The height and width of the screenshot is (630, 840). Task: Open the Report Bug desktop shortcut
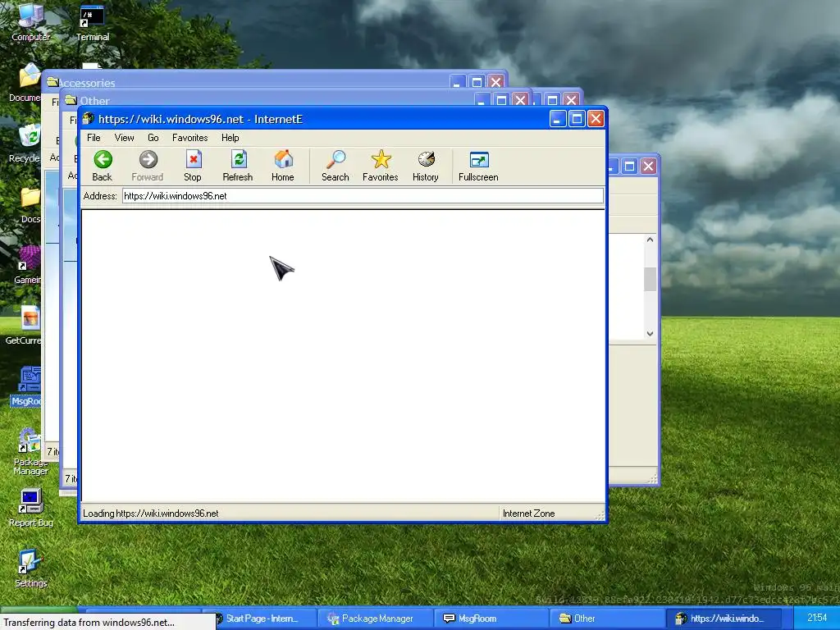(30, 508)
